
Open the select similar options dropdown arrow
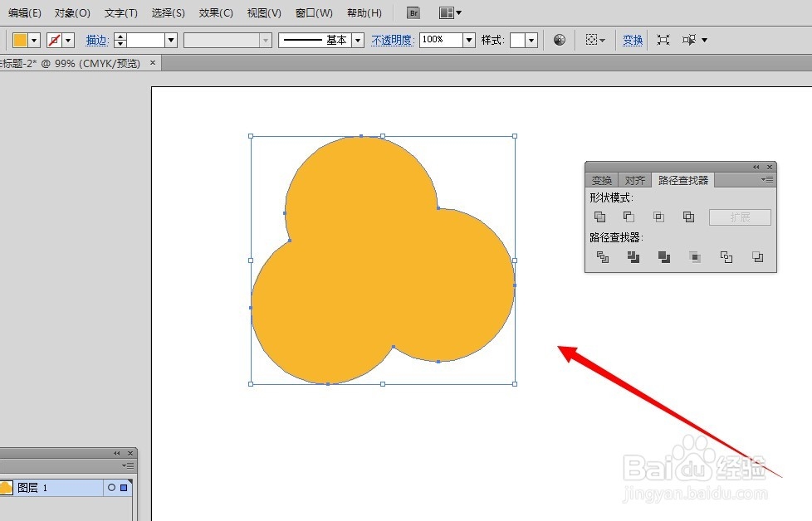pyautogui.click(x=704, y=40)
